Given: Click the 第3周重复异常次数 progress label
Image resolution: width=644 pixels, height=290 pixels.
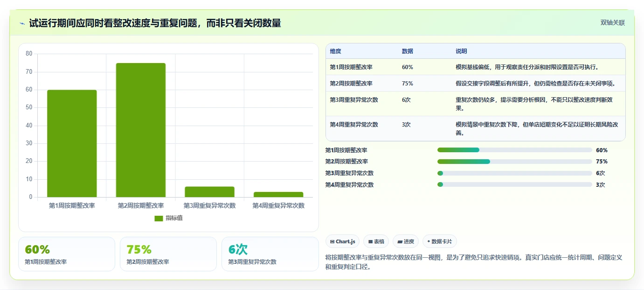Looking at the screenshot, I should point(349,173).
